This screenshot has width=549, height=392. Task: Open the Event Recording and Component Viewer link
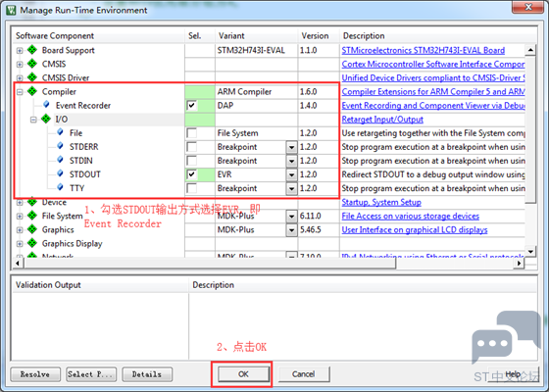point(433,106)
